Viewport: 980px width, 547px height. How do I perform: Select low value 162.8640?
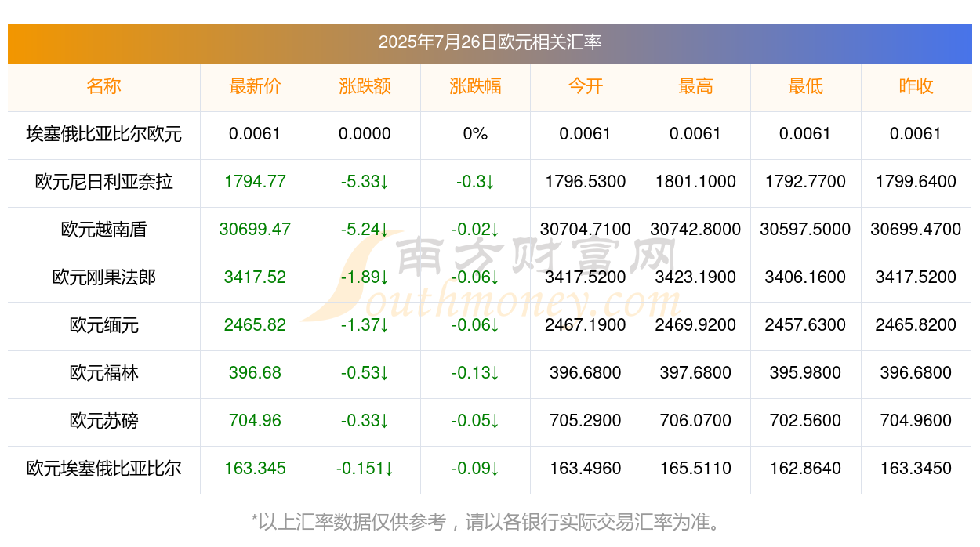pos(805,469)
